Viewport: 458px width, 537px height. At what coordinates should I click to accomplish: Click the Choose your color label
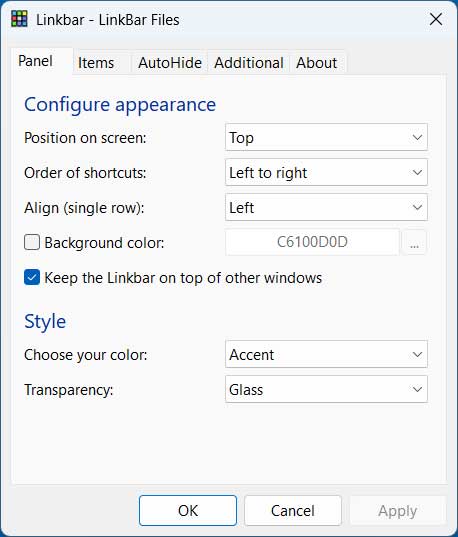pos(86,355)
